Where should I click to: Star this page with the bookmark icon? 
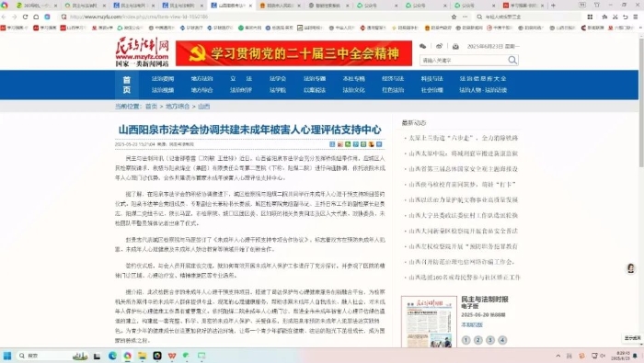pyautogui.click(x=454, y=17)
